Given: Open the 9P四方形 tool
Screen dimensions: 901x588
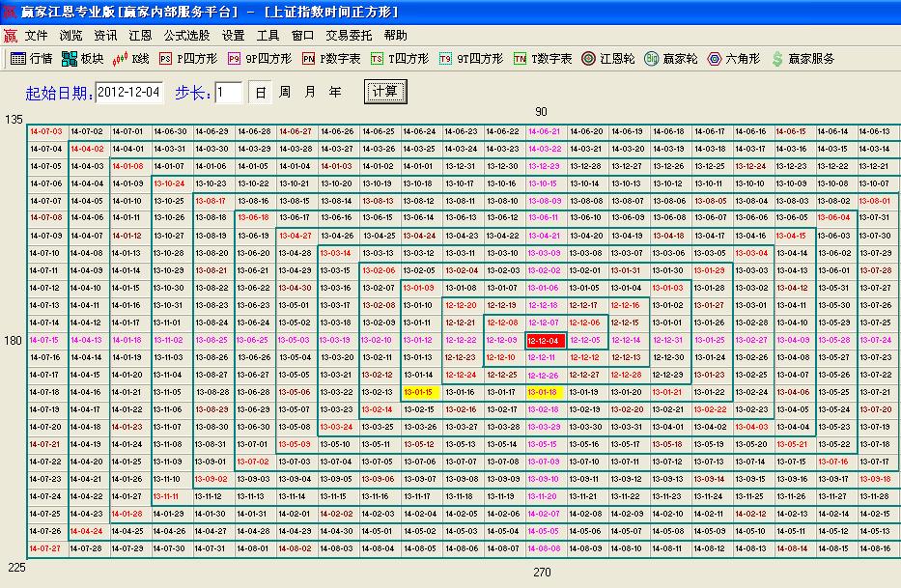Looking at the screenshot, I should tap(259, 59).
